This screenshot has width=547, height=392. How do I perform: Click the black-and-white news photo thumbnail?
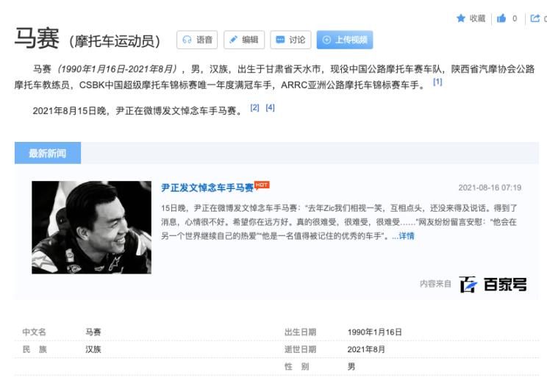click(x=91, y=227)
